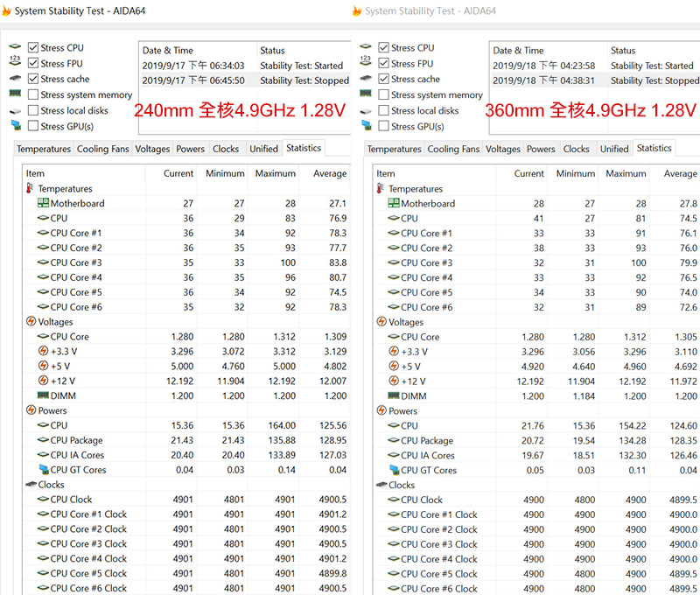Uncheck Stress CPU in right window
This screenshot has width=700, height=595.
click(x=383, y=47)
